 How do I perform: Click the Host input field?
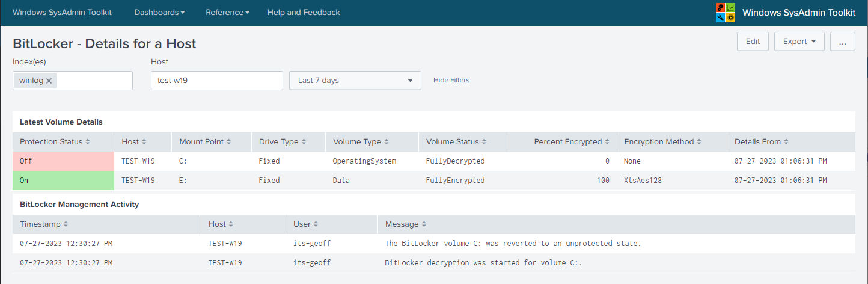(x=216, y=81)
